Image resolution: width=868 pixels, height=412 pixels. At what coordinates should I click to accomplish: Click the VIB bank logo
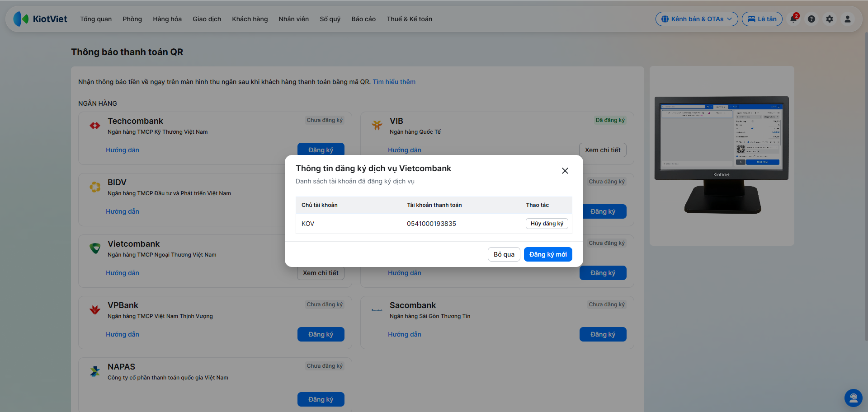[377, 125]
